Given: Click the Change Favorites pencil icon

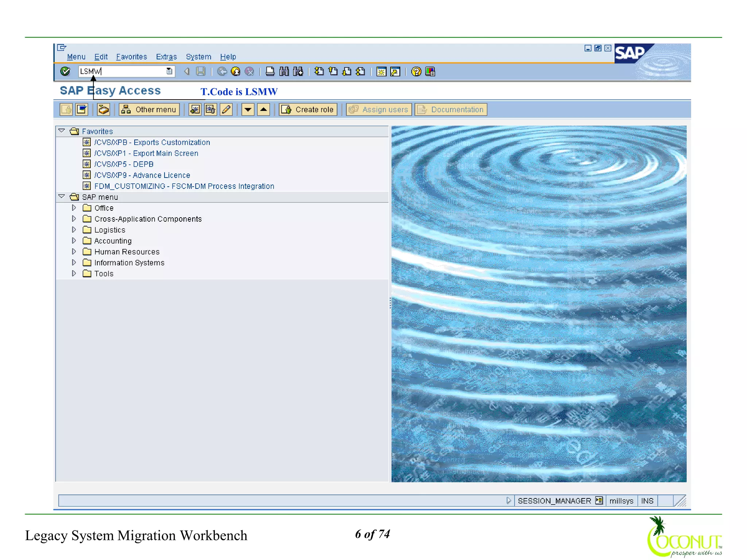Looking at the screenshot, I should [x=226, y=109].
